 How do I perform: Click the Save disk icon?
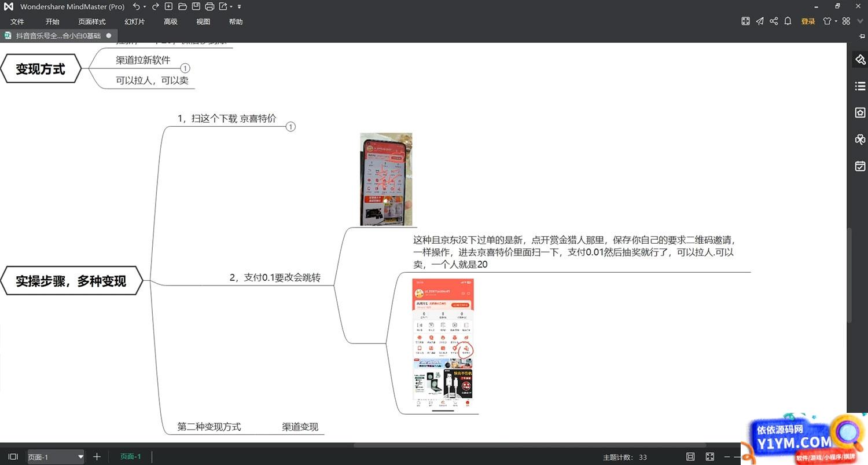click(x=196, y=6)
